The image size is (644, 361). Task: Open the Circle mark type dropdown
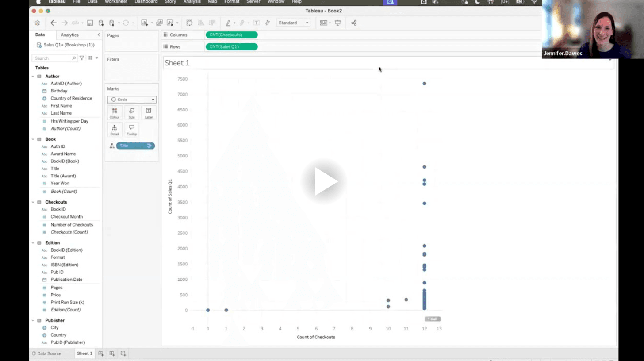pyautogui.click(x=132, y=100)
